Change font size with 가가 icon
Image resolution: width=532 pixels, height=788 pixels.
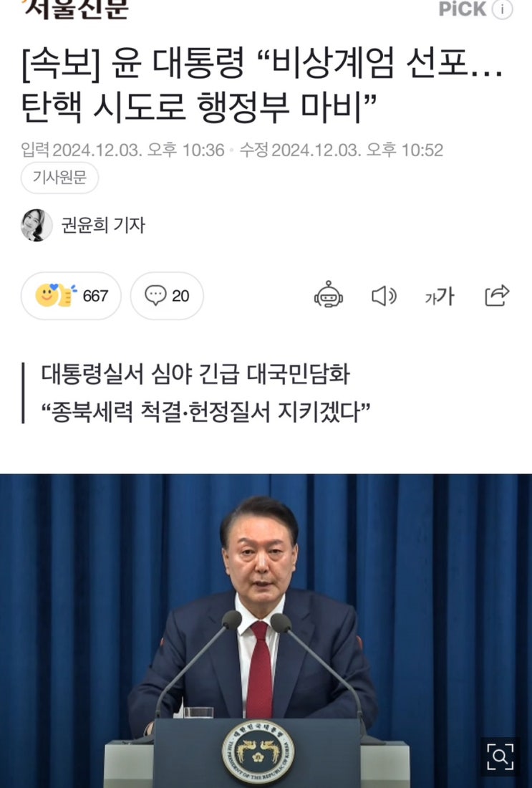[440, 295]
